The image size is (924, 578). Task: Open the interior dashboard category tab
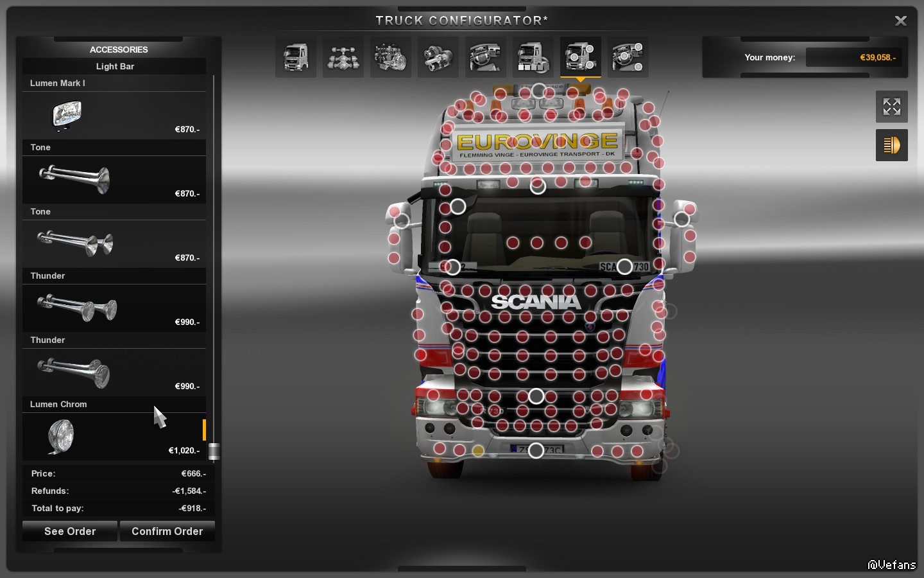(x=486, y=57)
